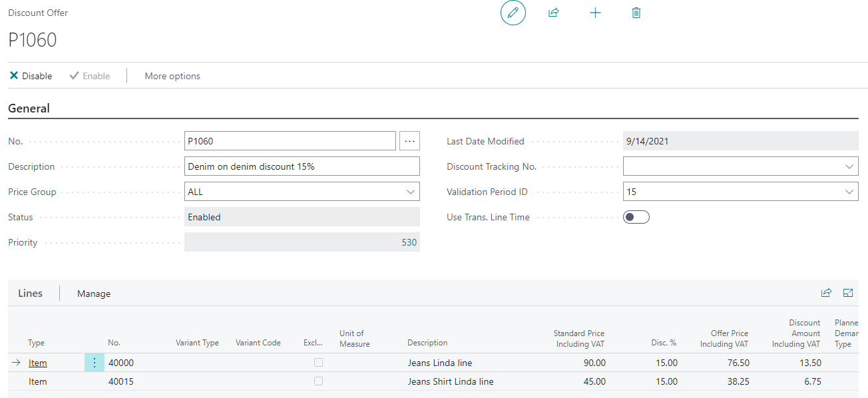Screen dimensions: 868x398
Task: Check Exclude box for Jeans Linda line
Action: [318, 363]
